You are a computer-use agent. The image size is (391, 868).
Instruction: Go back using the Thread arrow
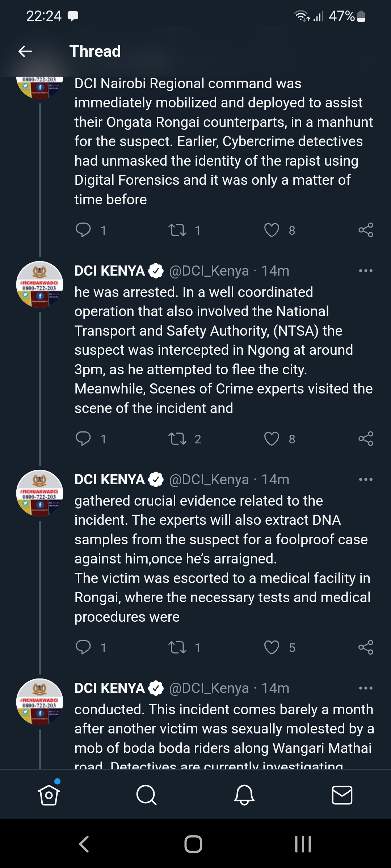(25, 51)
